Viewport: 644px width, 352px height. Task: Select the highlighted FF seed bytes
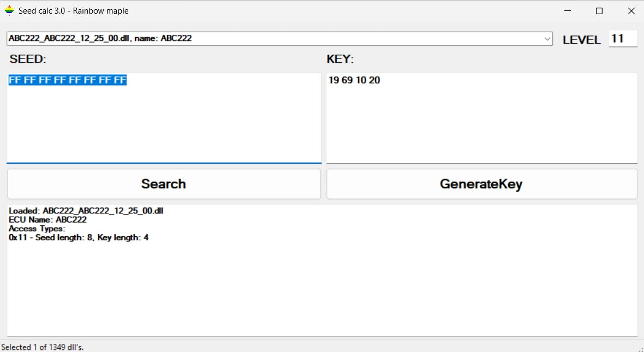(x=68, y=80)
